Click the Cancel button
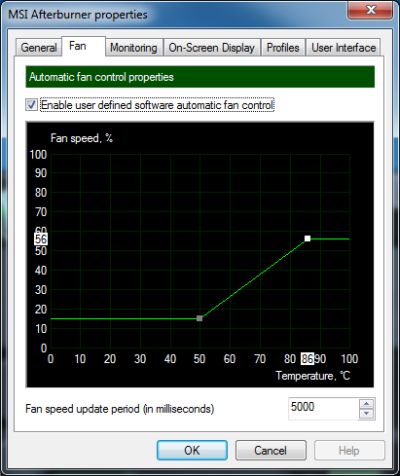 pos(271,450)
